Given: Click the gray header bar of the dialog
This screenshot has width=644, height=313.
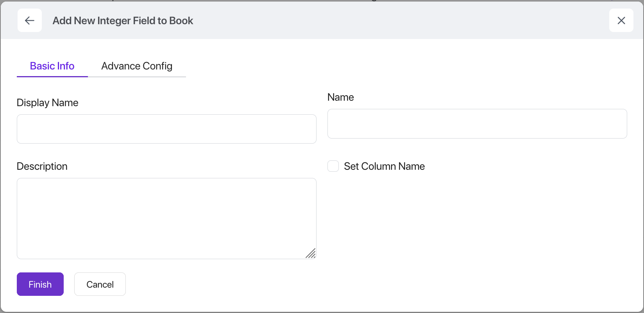Looking at the screenshot, I should click(x=391, y=20).
